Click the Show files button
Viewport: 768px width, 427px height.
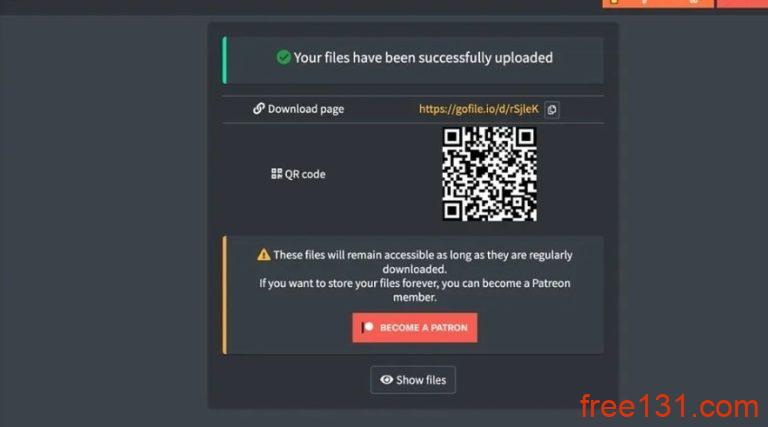click(x=413, y=380)
